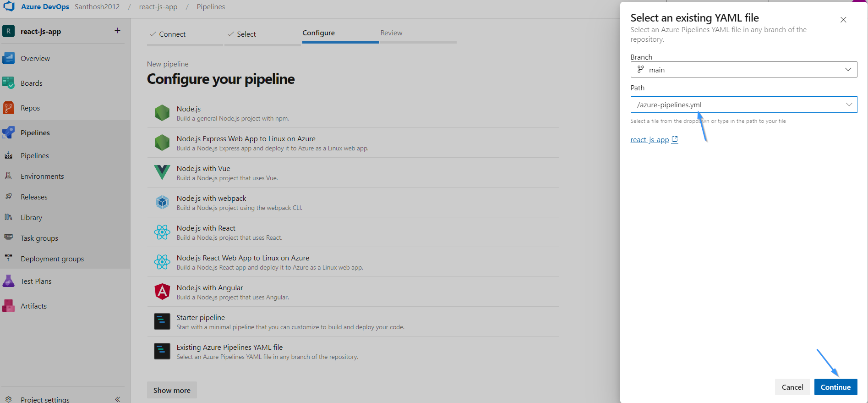Viewport: 868px width, 403px height.
Task: Collapse the sidebar with double-chevron icon
Action: 118,399
